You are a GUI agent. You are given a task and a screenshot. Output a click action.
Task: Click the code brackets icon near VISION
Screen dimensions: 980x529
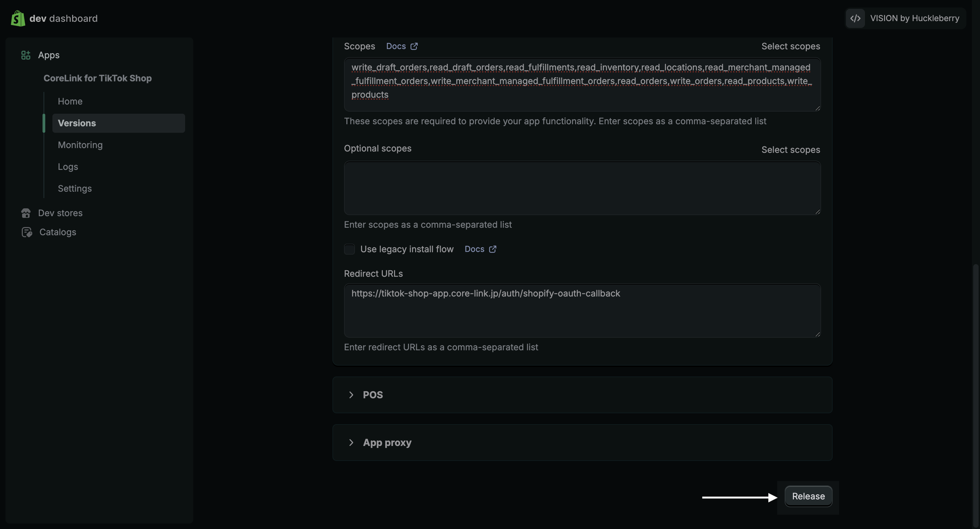tap(855, 18)
